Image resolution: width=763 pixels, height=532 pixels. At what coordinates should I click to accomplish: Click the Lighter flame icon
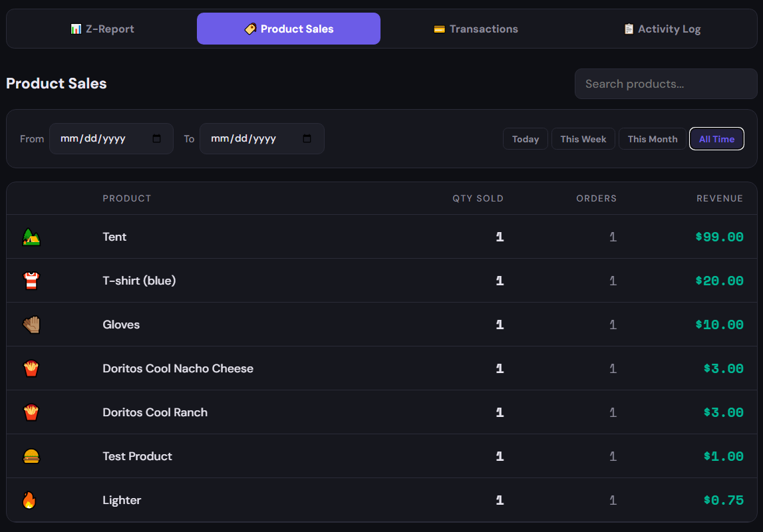29,500
